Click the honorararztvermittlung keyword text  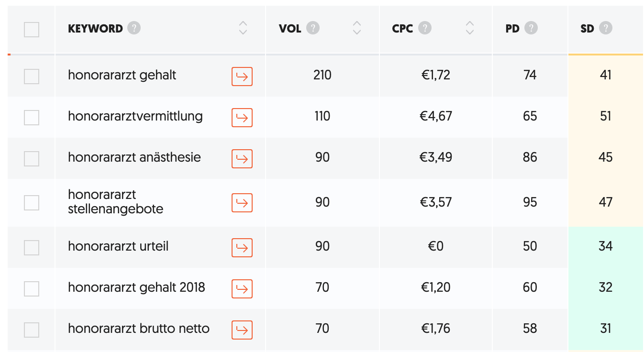pyautogui.click(x=135, y=116)
